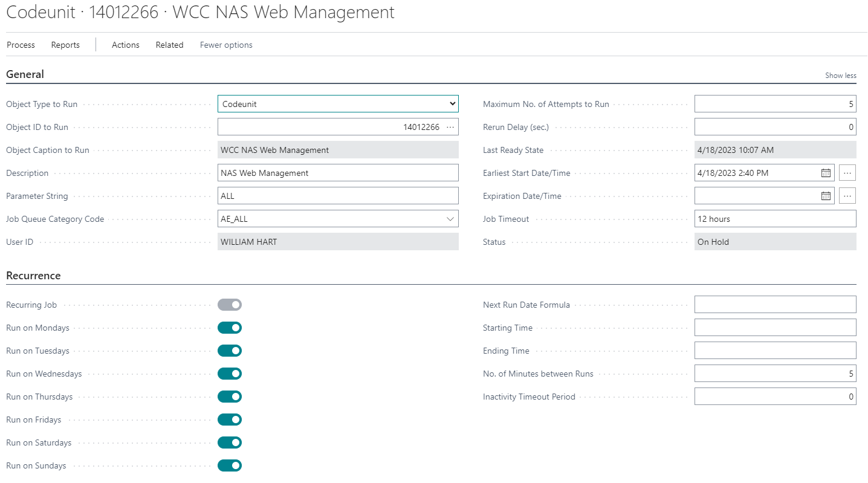Open Object Type to Run dropdown
Screen dimensions: 868x483
338,104
